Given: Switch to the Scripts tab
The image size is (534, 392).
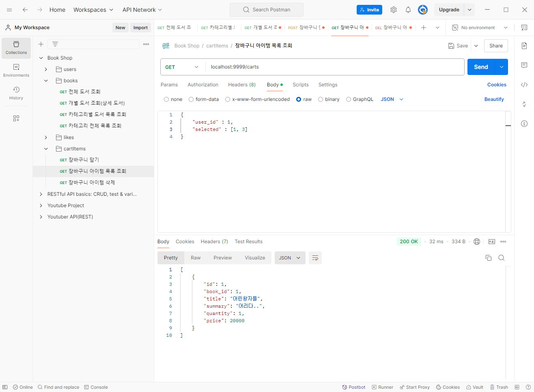Looking at the screenshot, I should [301, 85].
